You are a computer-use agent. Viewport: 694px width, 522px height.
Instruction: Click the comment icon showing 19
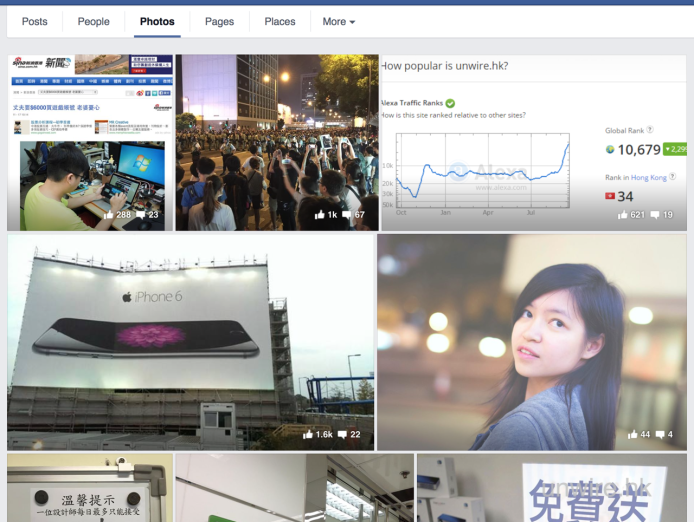pyautogui.click(x=655, y=215)
